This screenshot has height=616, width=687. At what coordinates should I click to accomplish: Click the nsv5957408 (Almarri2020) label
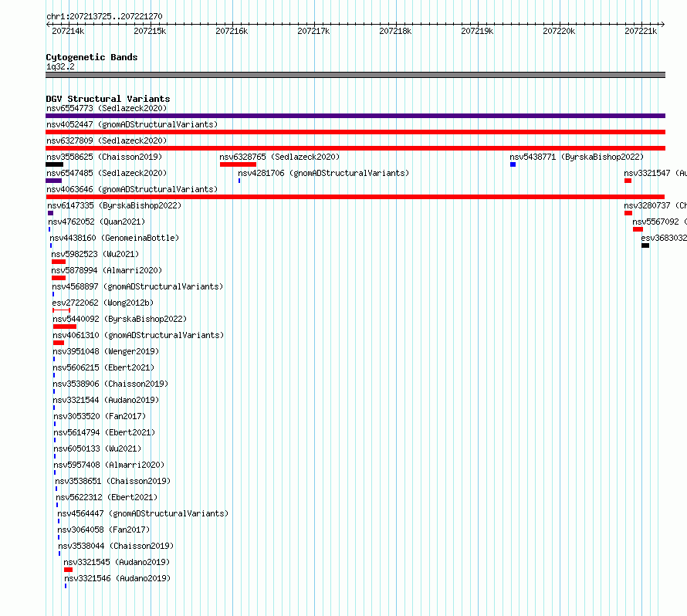click(109, 465)
